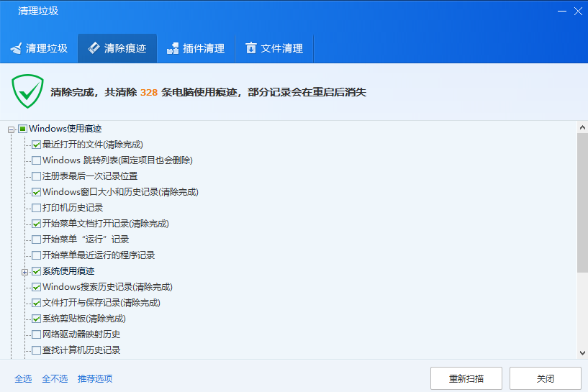Click the orange 328 count text
The image size is (588, 392).
click(x=149, y=92)
